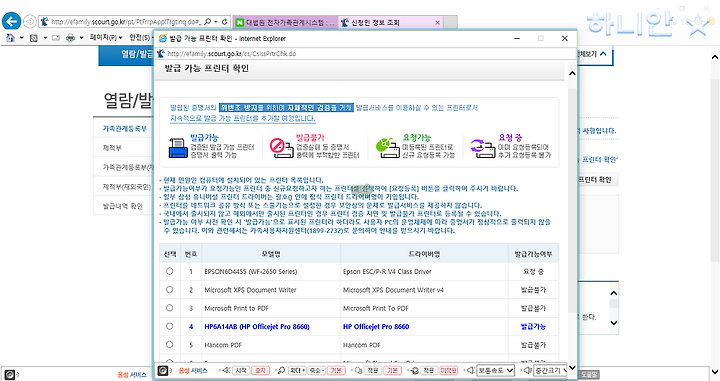The width and height of the screenshot is (720, 381).
Task: Click the 축소 zoom out button
Action: (x=316, y=370)
